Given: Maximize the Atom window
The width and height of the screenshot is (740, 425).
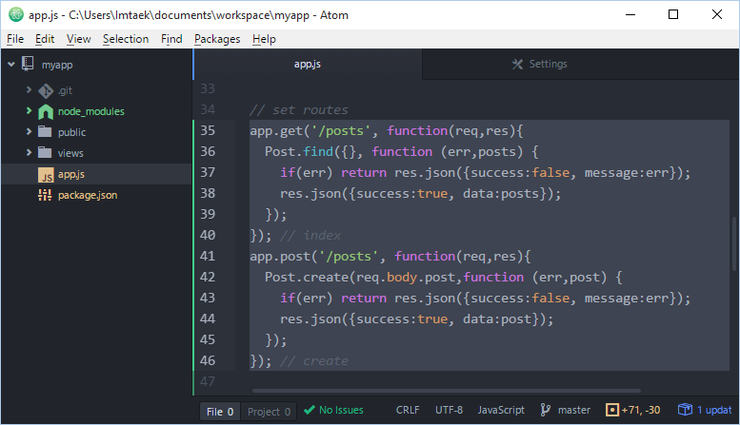Looking at the screenshot, I should pyautogui.click(x=673, y=15).
